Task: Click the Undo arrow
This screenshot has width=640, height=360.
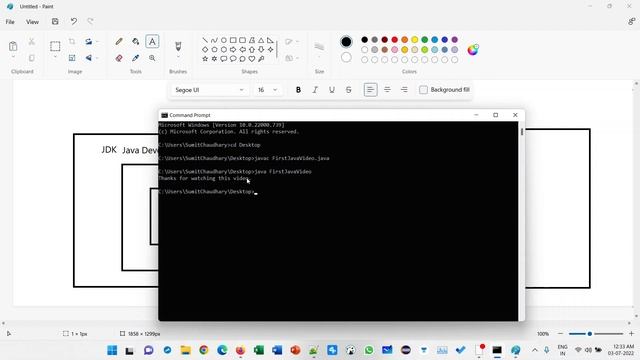Action: (73, 22)
